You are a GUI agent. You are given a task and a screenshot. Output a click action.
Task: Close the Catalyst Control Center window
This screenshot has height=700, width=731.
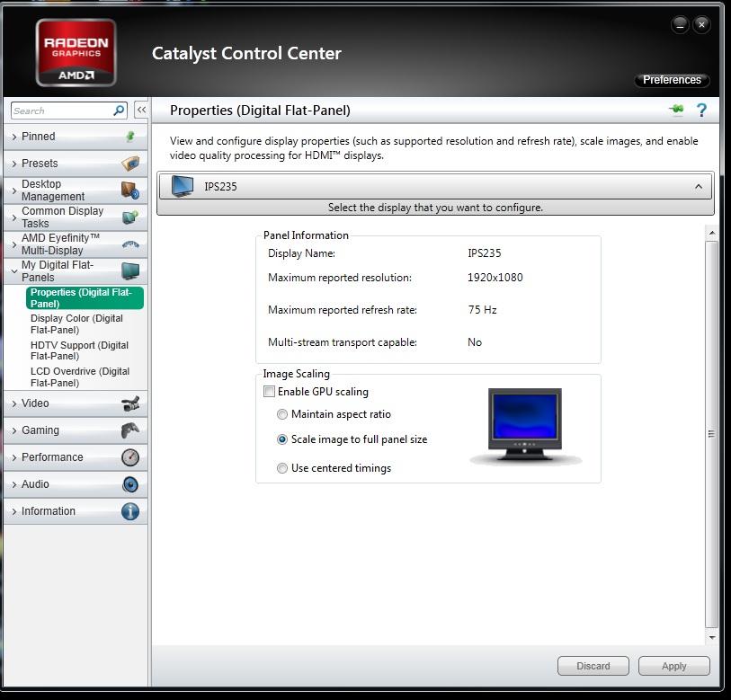click(701, 24)
